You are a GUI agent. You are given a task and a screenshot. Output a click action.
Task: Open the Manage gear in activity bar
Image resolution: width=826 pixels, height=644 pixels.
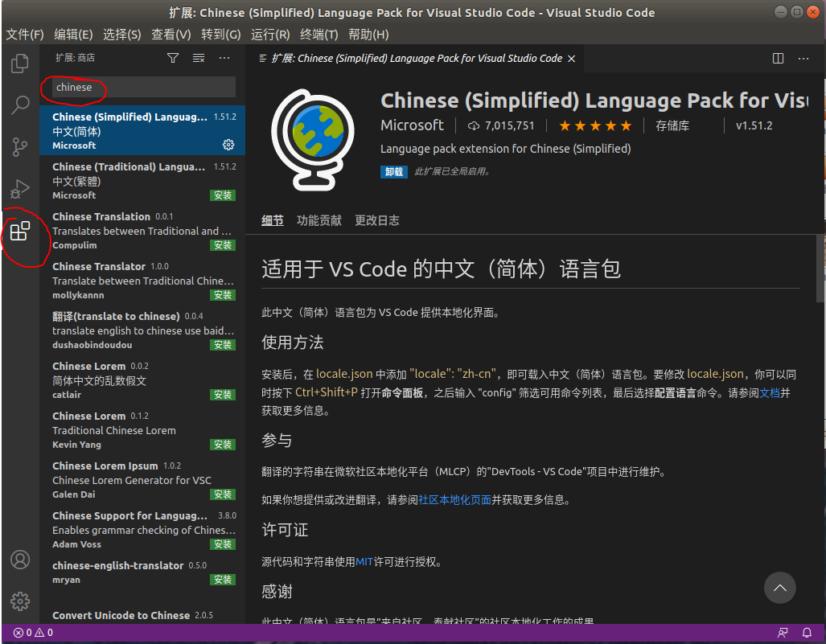(x=20, y=601)
